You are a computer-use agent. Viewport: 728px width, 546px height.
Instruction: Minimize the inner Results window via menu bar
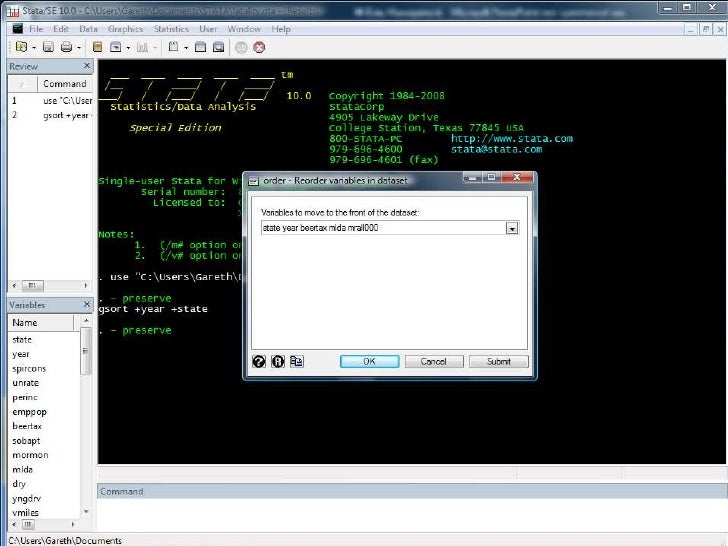click(690, 29)
